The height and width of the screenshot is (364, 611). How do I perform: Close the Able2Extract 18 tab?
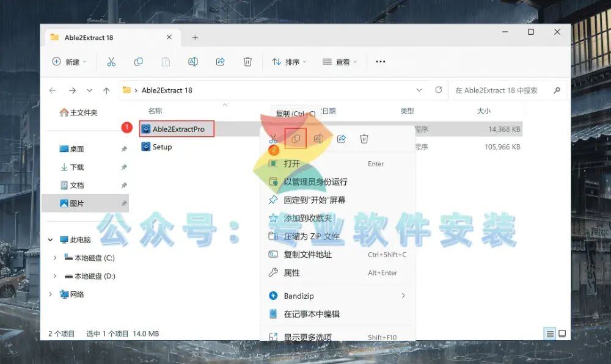(x=169, y=37)
